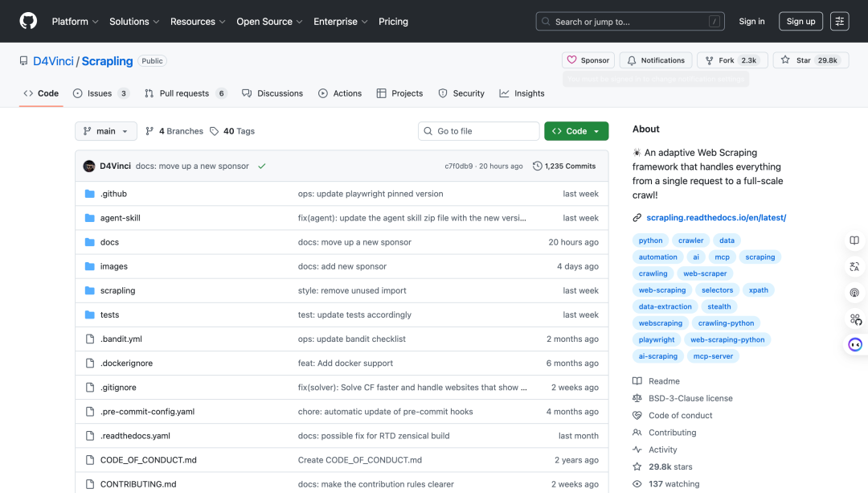This screenshot has width=868, height=493.
Task: Open scrapling.readthedocs.io documentation link
Action: coord(716,218)
